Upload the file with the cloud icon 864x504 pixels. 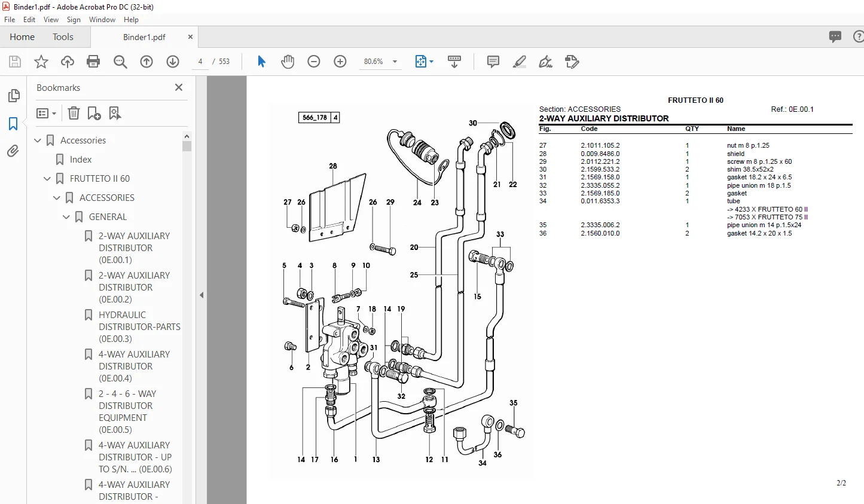pos(68,62)
